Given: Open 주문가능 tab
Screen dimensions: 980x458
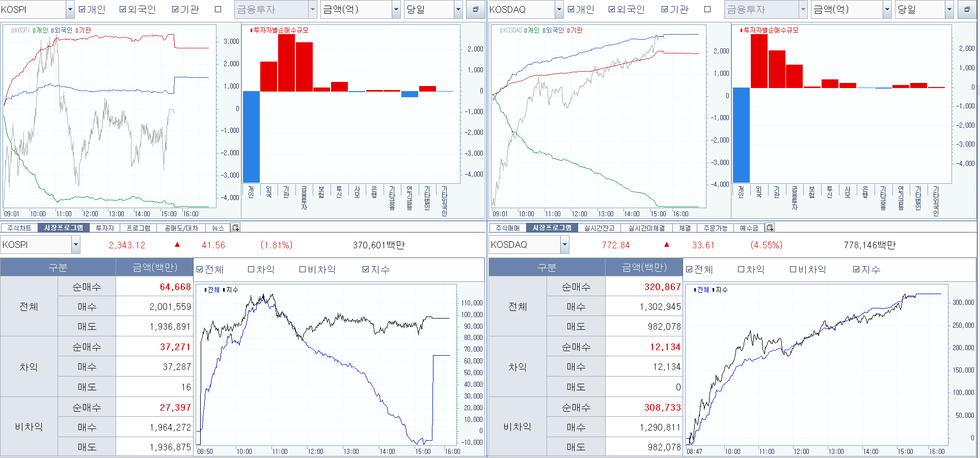Looking at the screenshot, I should click(716, 228).
